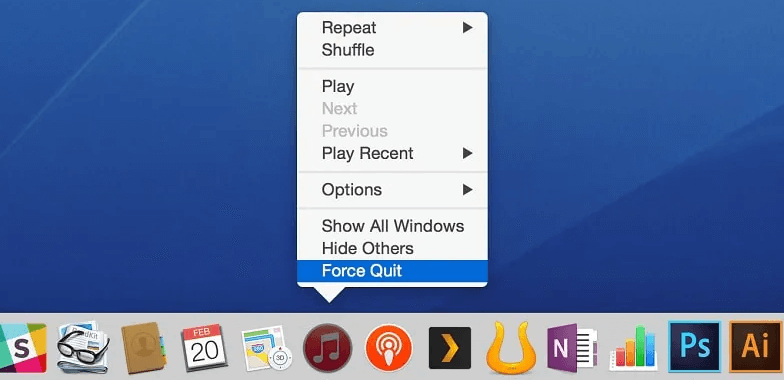This screenshot has width=784, height=380.
Task: Launch Adobe Photoshop from the Dock
Action: 694,347
